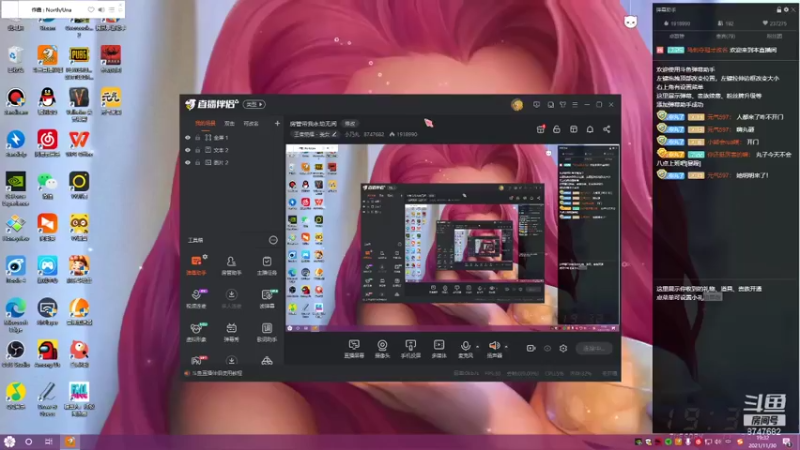Open the user avatar in title bar
The width and height of the screenshot is (800, 450).
517,105
